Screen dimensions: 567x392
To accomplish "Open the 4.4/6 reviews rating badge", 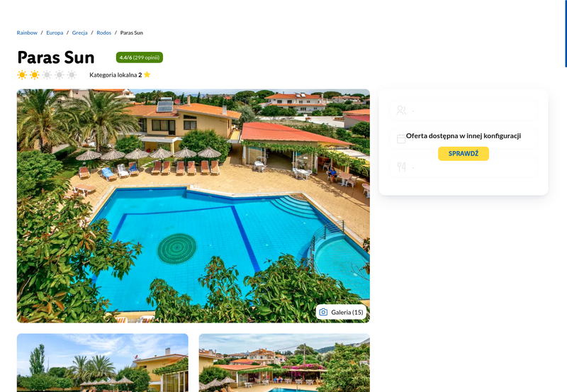I will 139,57.
